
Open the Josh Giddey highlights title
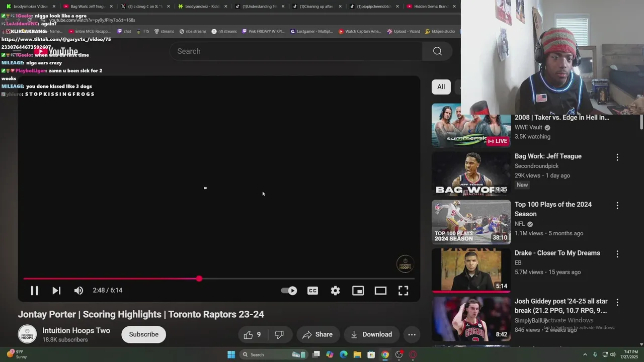(x=561, y=306)
